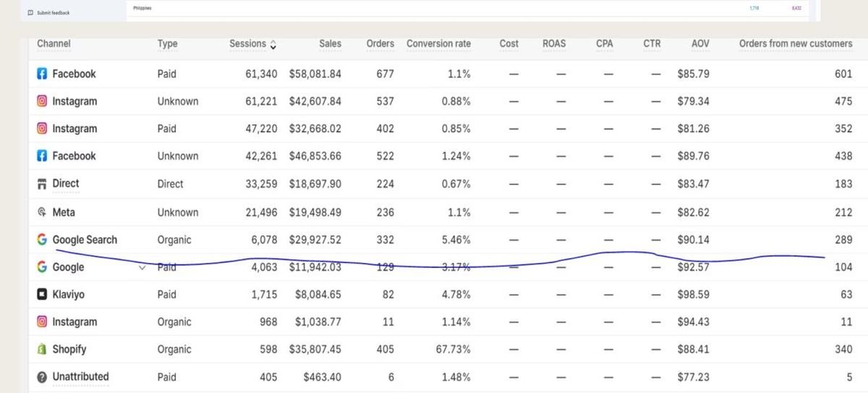Sort by Sessions using the sort arrows
The width and height of the screenshot is (868, 393).
tap(273, 45)
